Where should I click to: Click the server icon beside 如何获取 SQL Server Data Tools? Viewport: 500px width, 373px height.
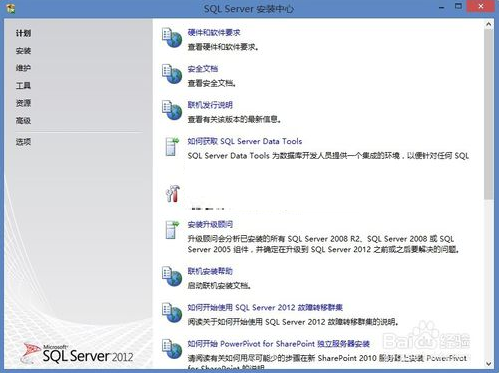tap(172, 146)
